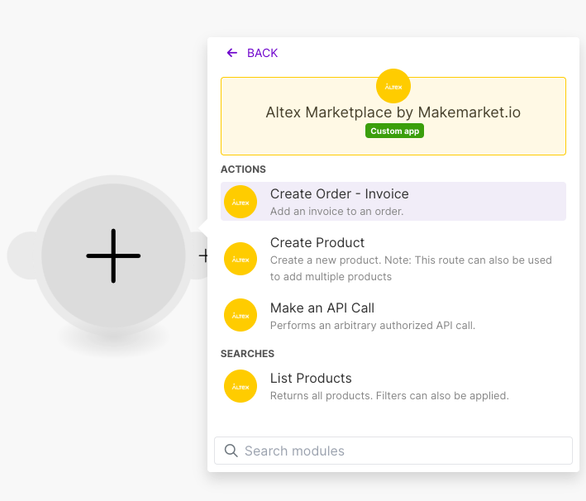The width and height of the screenshot is (586, 501).
Task: Click the text 'Add an invoice to an order.'
Action: 337,211
